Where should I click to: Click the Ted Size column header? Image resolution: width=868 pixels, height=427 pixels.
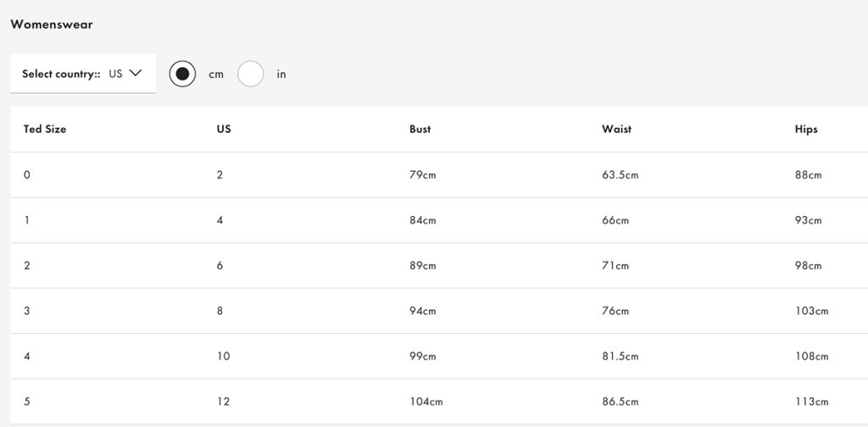(45, 130)
